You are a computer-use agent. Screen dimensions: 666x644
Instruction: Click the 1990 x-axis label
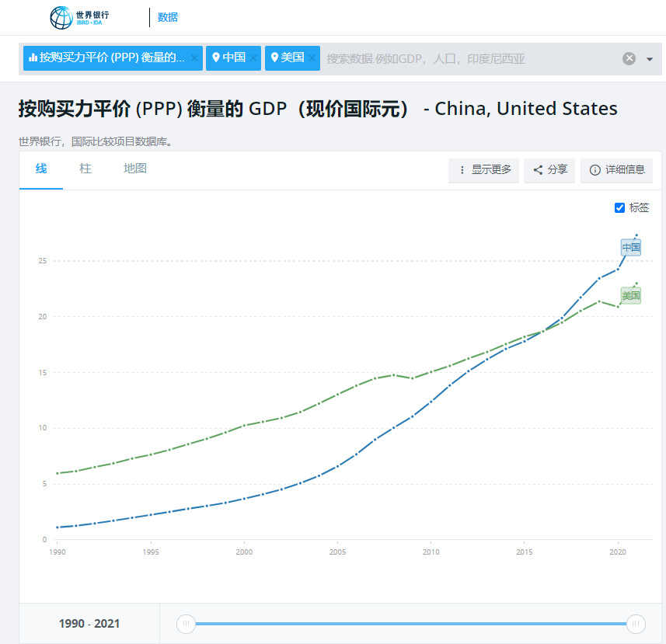coord(58,552)
